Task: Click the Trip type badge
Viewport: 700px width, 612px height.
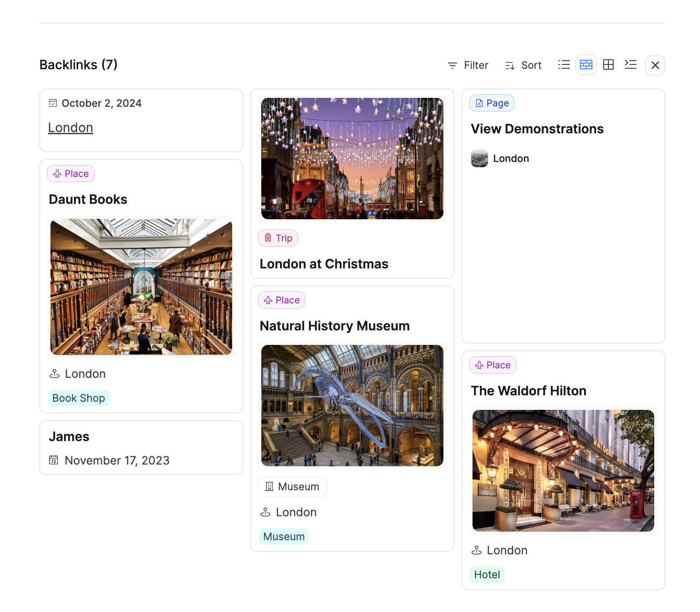Action: pos(278,238)
